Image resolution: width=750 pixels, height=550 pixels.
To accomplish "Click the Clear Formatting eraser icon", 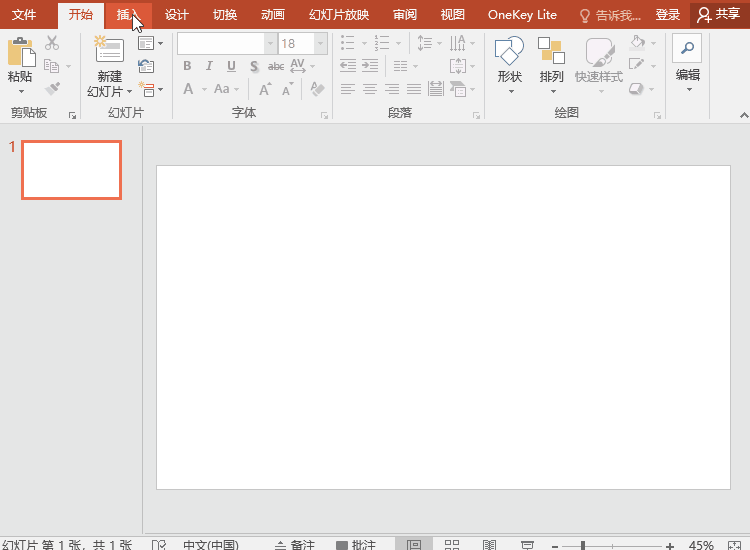I will click(318, 89).
